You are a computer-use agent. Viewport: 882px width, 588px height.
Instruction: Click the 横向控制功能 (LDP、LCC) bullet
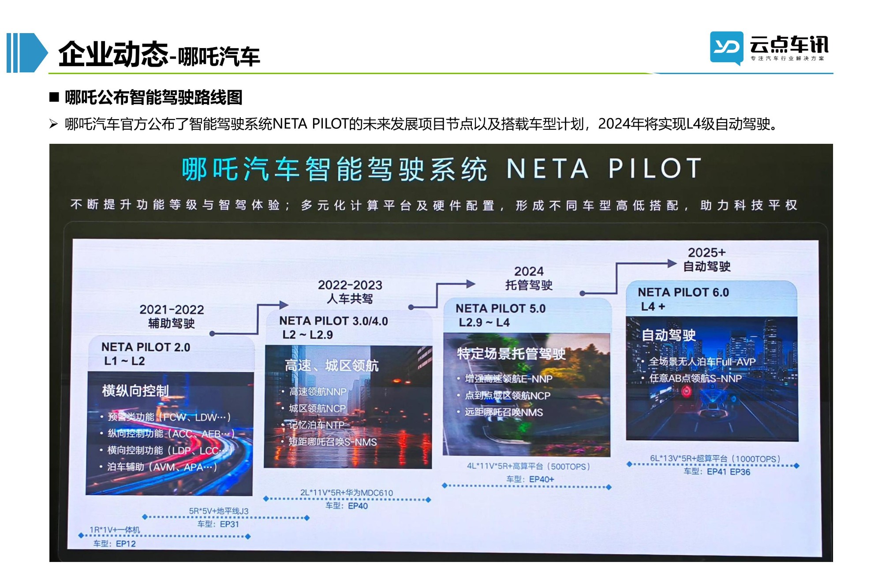click(x=166, y=450)
